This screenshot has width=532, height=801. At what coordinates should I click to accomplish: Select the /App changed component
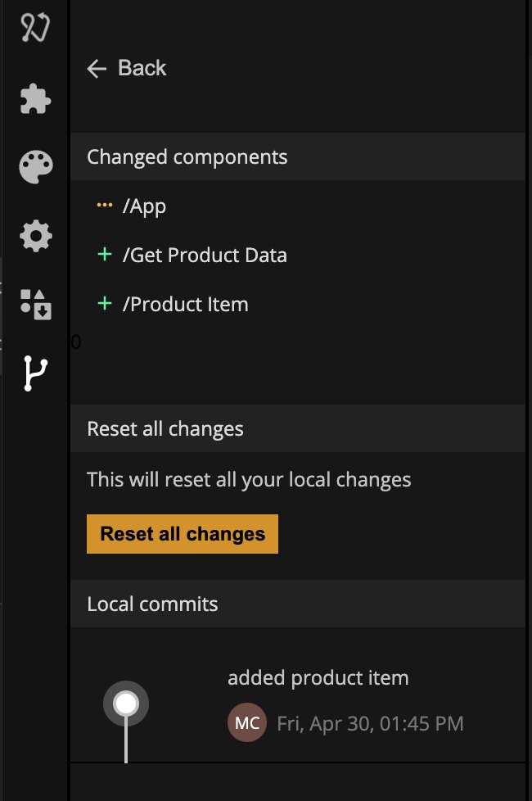[298, 206]
